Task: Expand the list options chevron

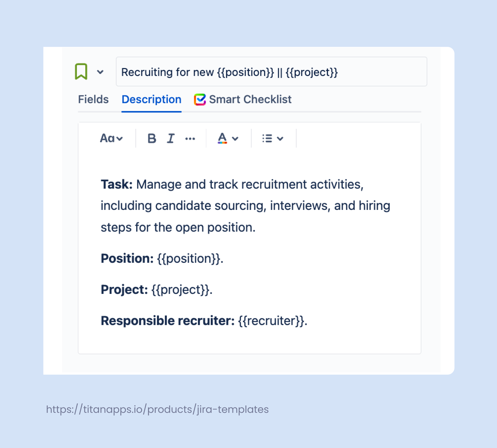Action: (280, 138)
